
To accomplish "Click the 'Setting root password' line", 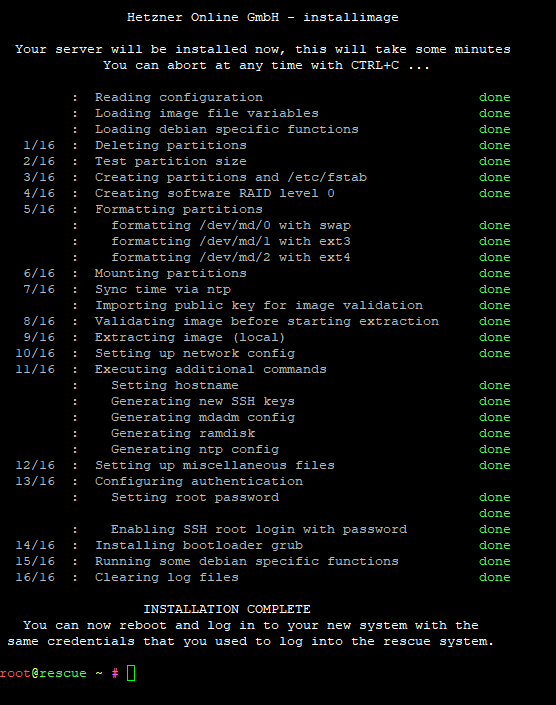I will point(195,497).
